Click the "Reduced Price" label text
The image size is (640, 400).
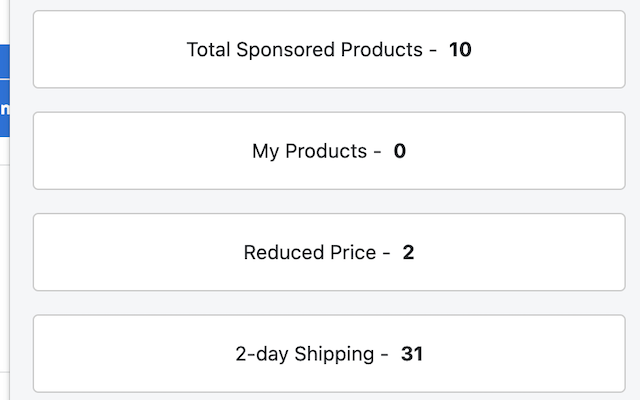click(309, 252)
